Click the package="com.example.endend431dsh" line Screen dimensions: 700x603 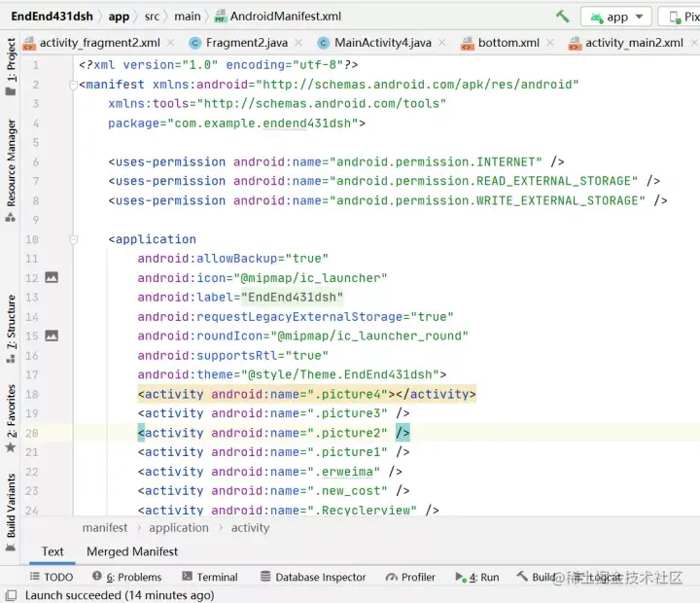point(236,124)
